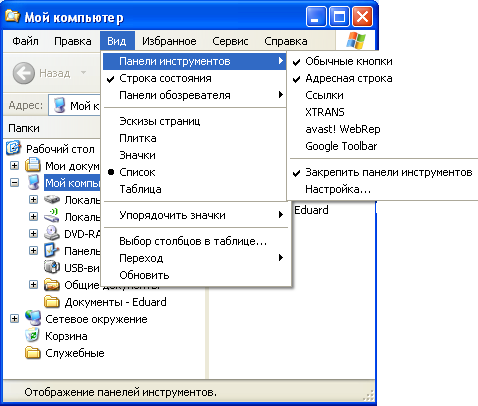Click highlighted Панели инструментов entry

coord(195,61)
